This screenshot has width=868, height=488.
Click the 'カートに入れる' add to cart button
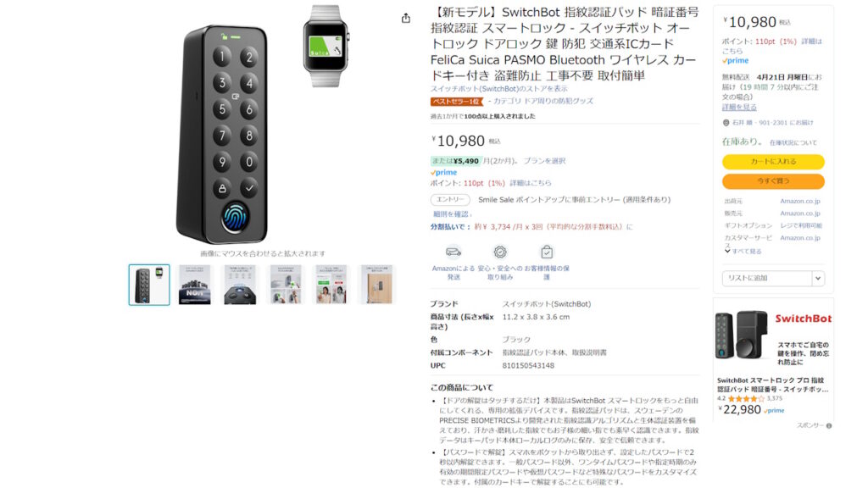773,162
